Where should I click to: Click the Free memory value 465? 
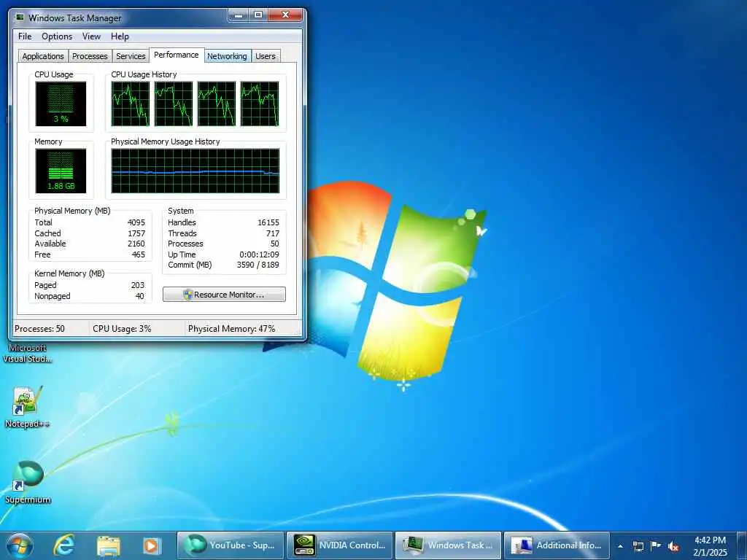click(139, 254)
